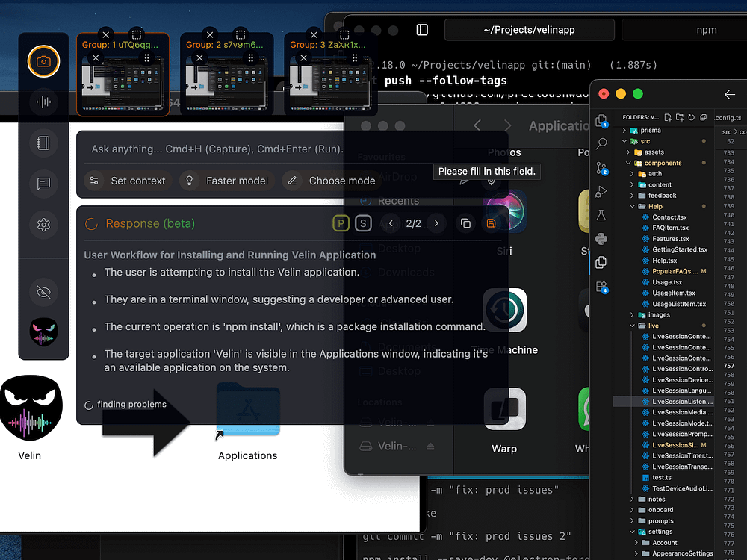Open Source Control in VS Code activity bar
This screenshot has width=747, height=560.
[x=601, y=168]
